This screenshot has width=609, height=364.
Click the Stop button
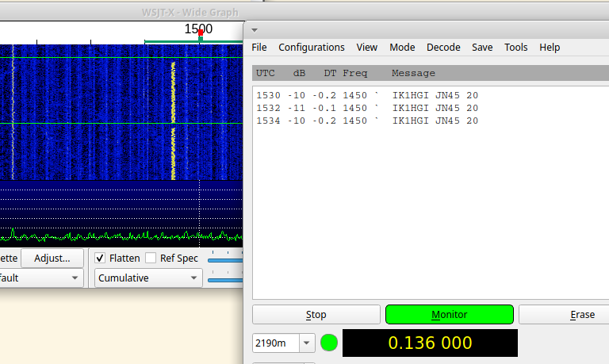(x=316, y=314)
